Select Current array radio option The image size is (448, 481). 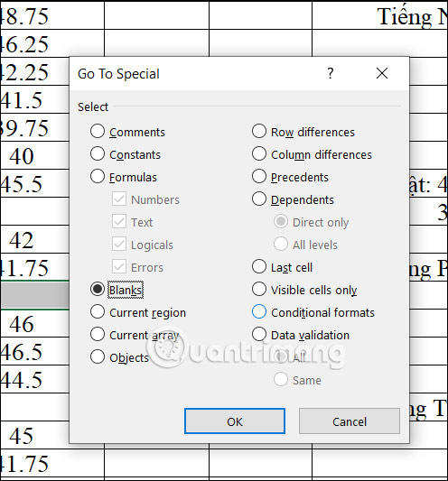(98, 335)
